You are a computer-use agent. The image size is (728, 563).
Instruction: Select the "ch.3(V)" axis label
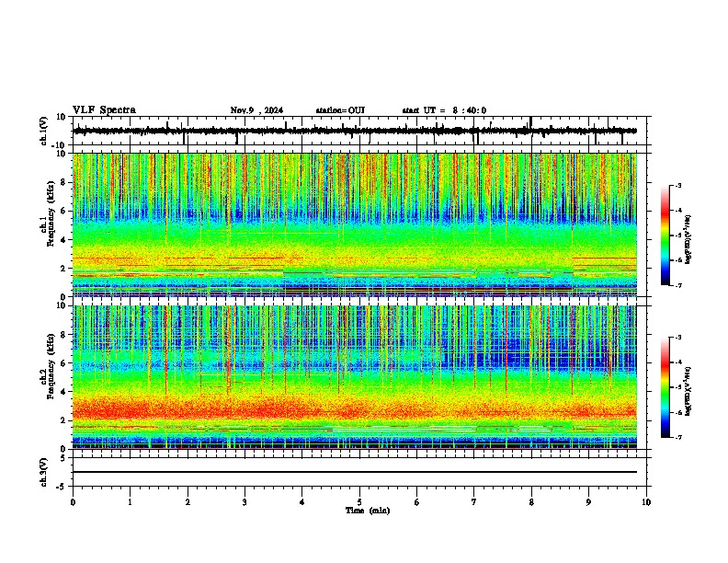(43, 473)
